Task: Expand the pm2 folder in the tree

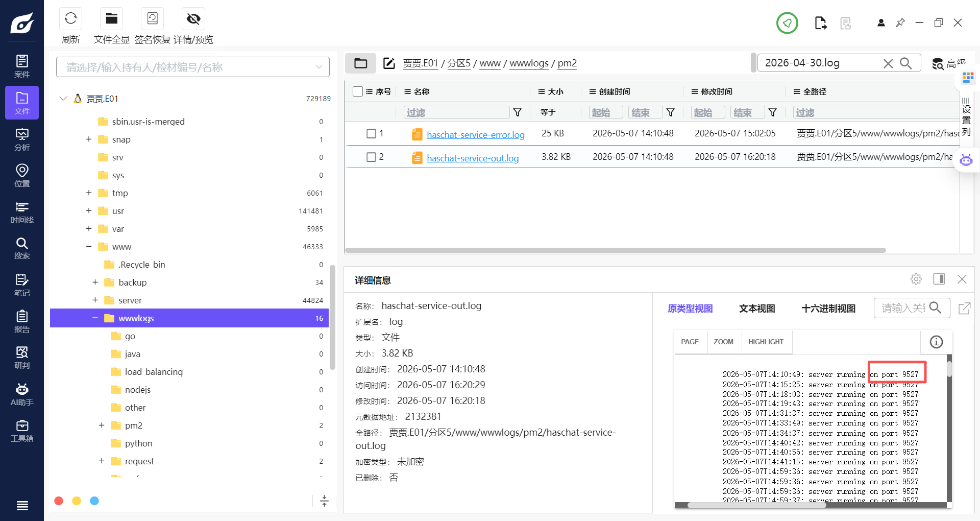Action: click(x=102, y=425)
